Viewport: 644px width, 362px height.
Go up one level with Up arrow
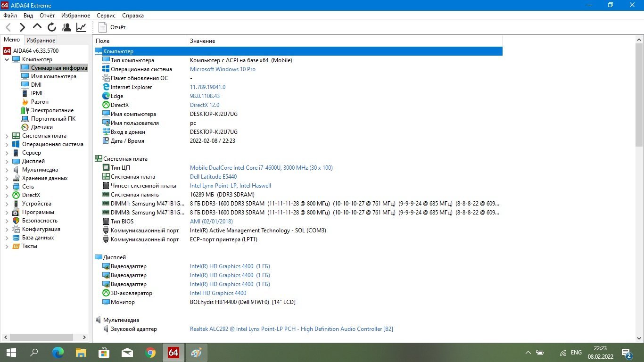[x=37, y=27]
